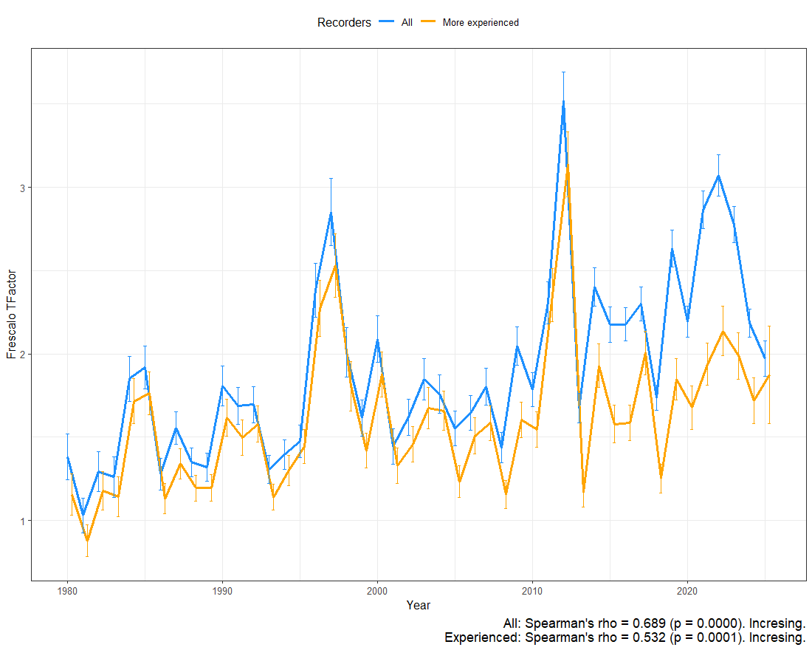Click the "Experienced: Spearman's rho = 0.532" caption
The width and height of the screenshot is (812, 650).
[x=625, y=637]
